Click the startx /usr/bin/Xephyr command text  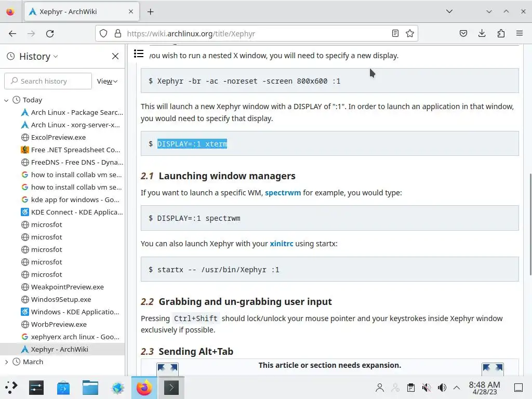(218, 270)
